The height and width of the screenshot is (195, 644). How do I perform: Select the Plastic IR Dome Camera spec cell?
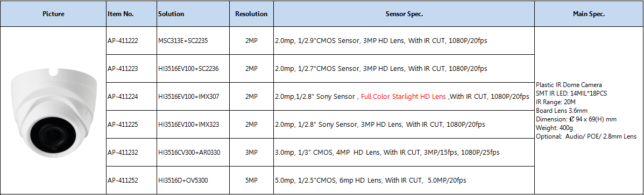pos(589,111)
